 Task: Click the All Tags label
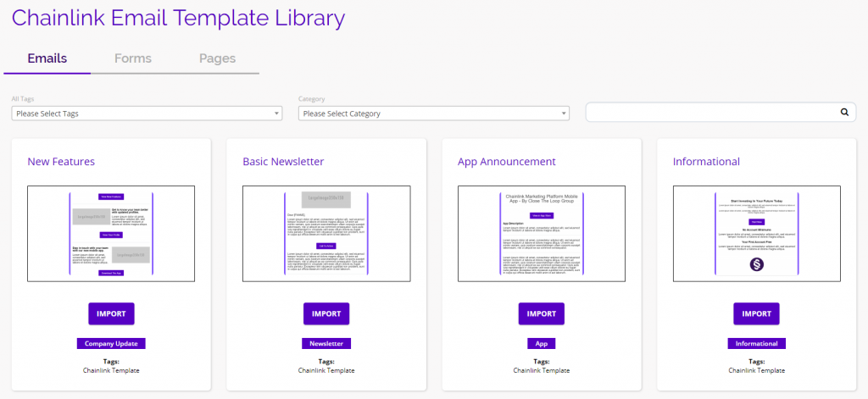tap(23, 99)
